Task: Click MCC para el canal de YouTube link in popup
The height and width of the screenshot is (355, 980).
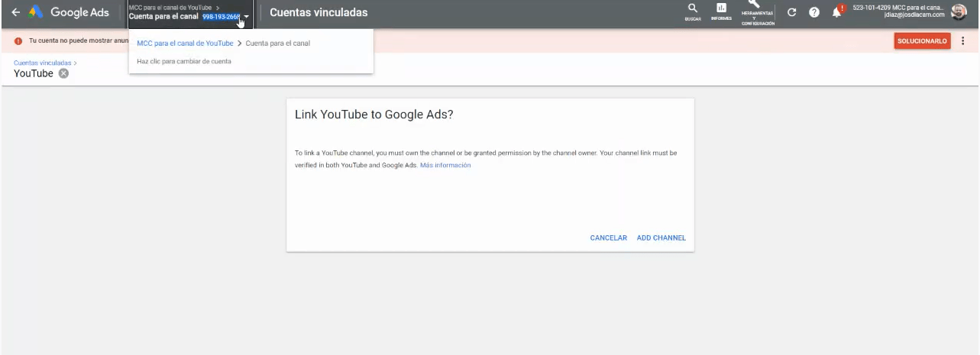Action: pos(185,44)
